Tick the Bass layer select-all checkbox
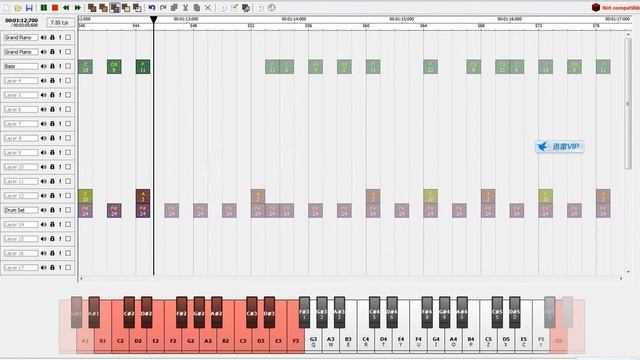640x360 pixels. click(x=68, y=66)
